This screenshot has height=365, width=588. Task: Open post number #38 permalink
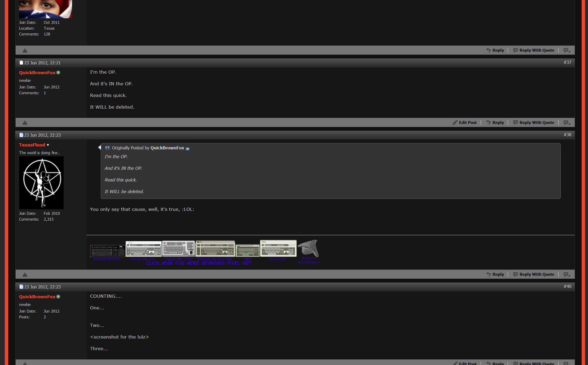pyautogui.click(x=567, y=135)
